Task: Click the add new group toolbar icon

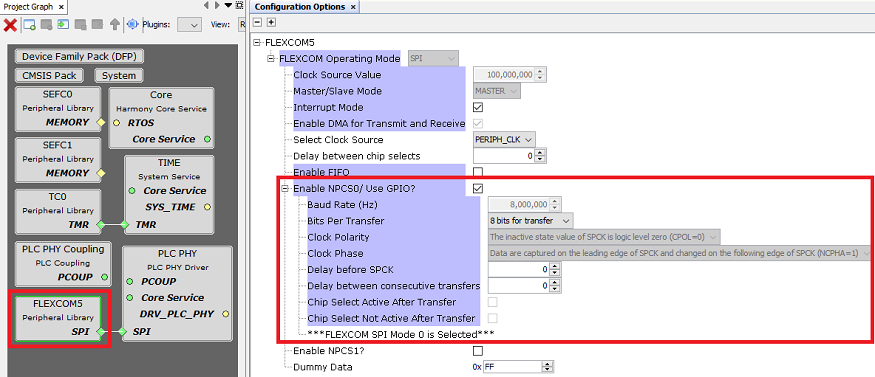Action: [x=30, y=25]
